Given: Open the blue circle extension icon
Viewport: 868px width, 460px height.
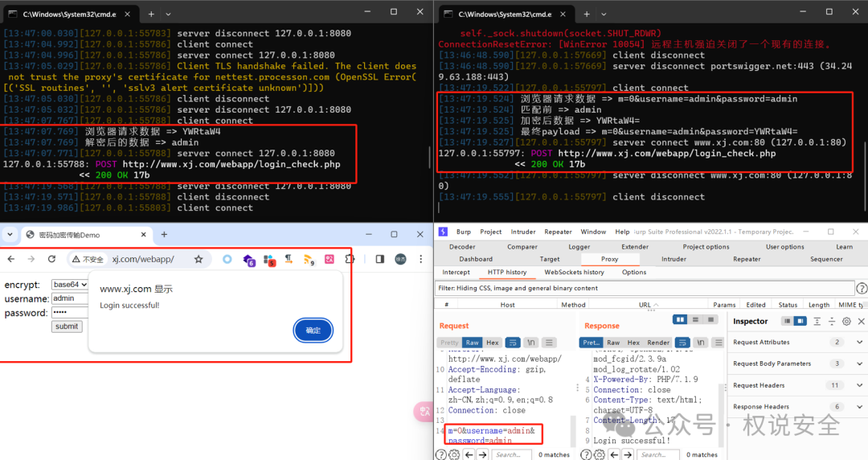Looking at the screenshot, I should pos(227,259).
